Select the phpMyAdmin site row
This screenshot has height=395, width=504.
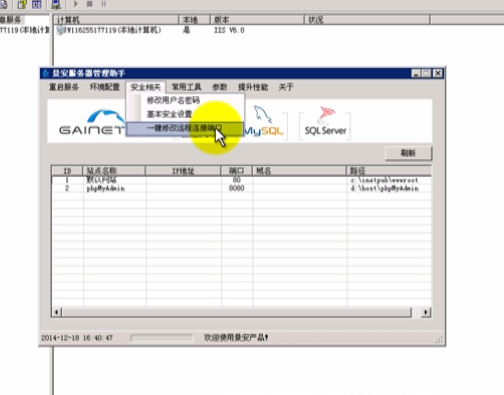[241, 188]
